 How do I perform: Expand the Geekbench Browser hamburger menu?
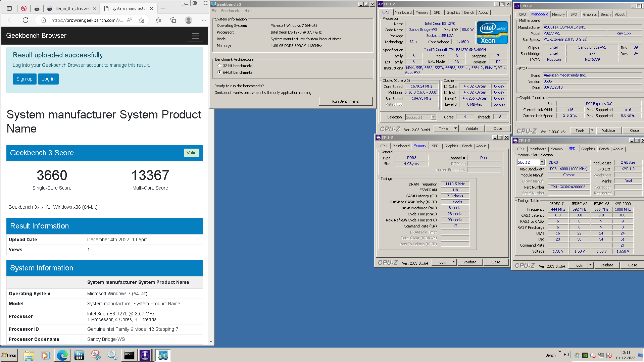coord(195,36)
